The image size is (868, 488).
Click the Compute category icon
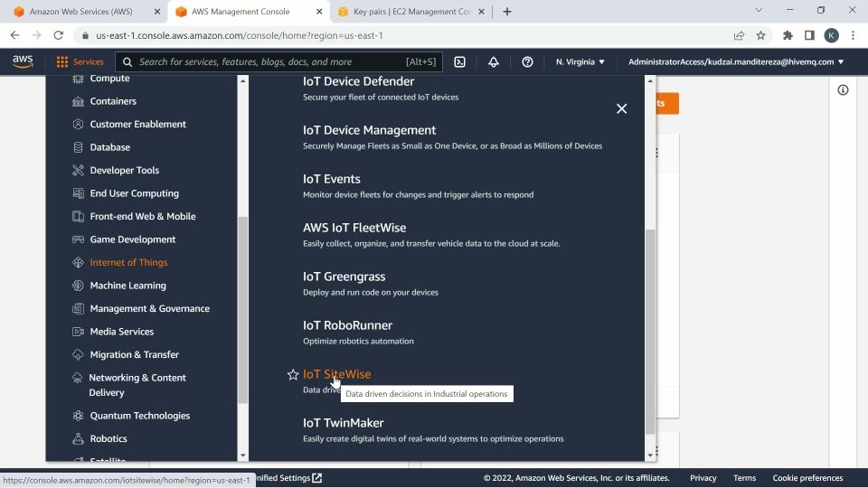pyautogui.click(x=78, y=79)
